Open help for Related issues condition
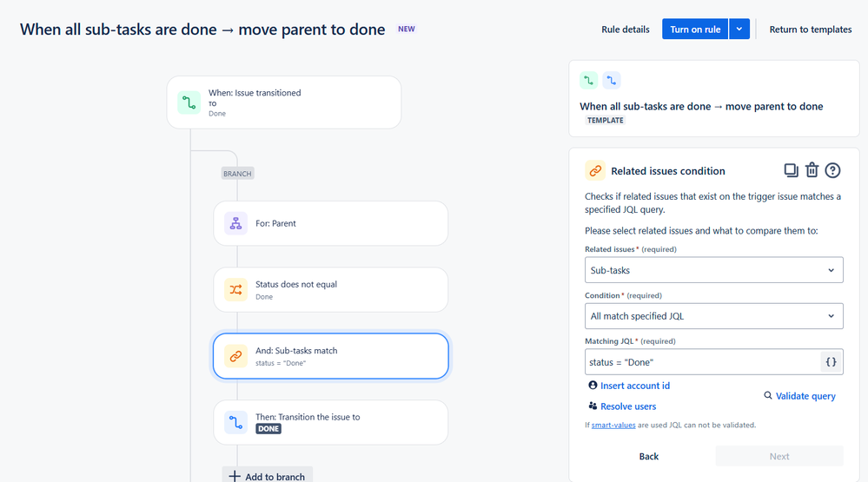The width and height of the screenshot is (868, 482). (832, 170)
